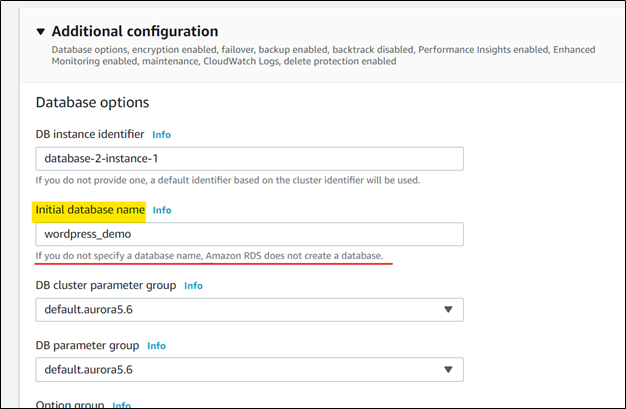This screenshot has width=626, height=409.
Task: Open the DB cluster parameter group dropdown
Action: 250,310
